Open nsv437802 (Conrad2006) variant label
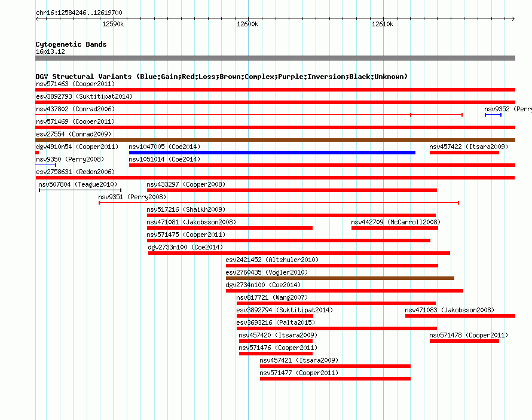Viewport: 532px width, 420px height. (x=75, y=109)
